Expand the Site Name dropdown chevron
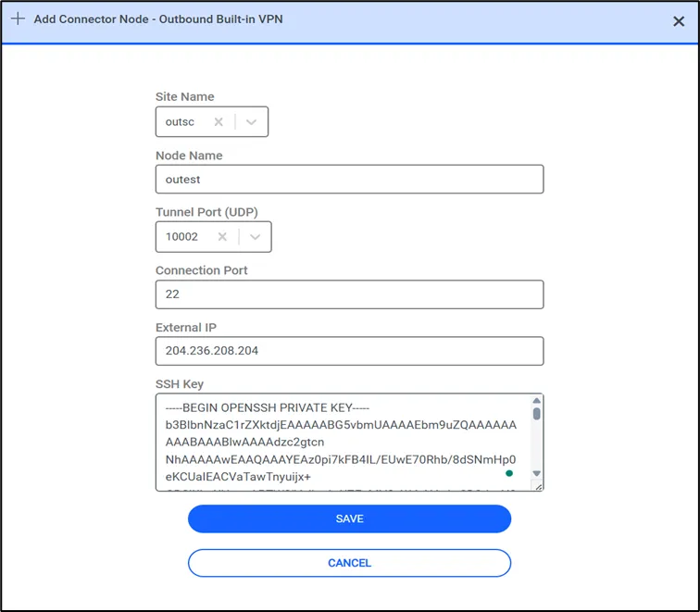Viewport: 700px width, 612px height. click(251, 122)
